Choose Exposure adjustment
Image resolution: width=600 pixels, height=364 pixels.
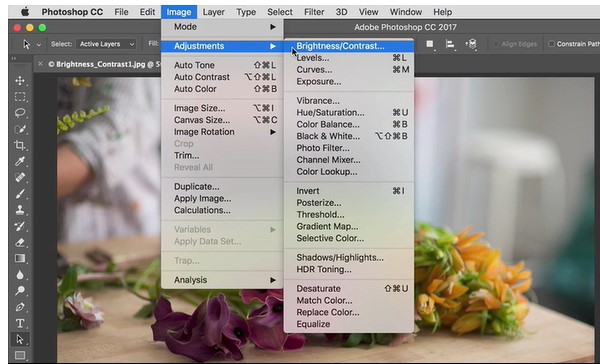(x=349, y=82)
